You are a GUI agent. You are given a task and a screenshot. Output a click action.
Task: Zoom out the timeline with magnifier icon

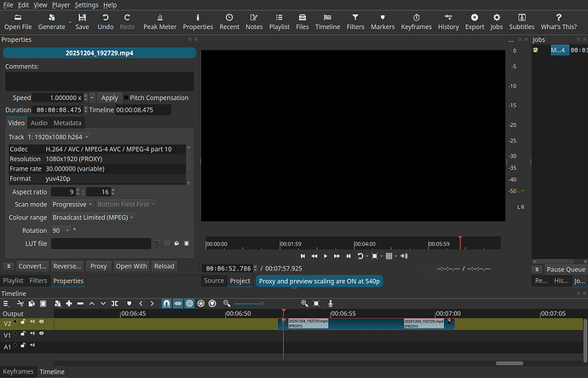[x=227, y=303]
